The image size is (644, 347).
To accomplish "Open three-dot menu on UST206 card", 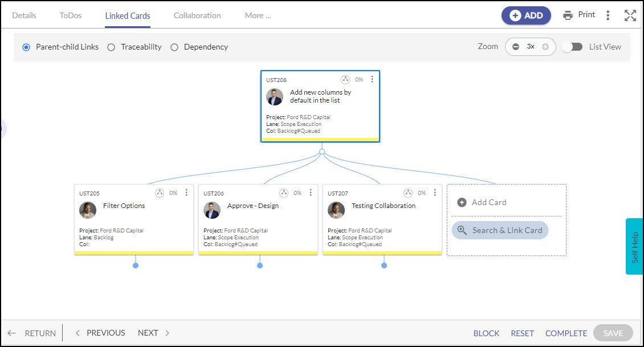I will 311,193.
